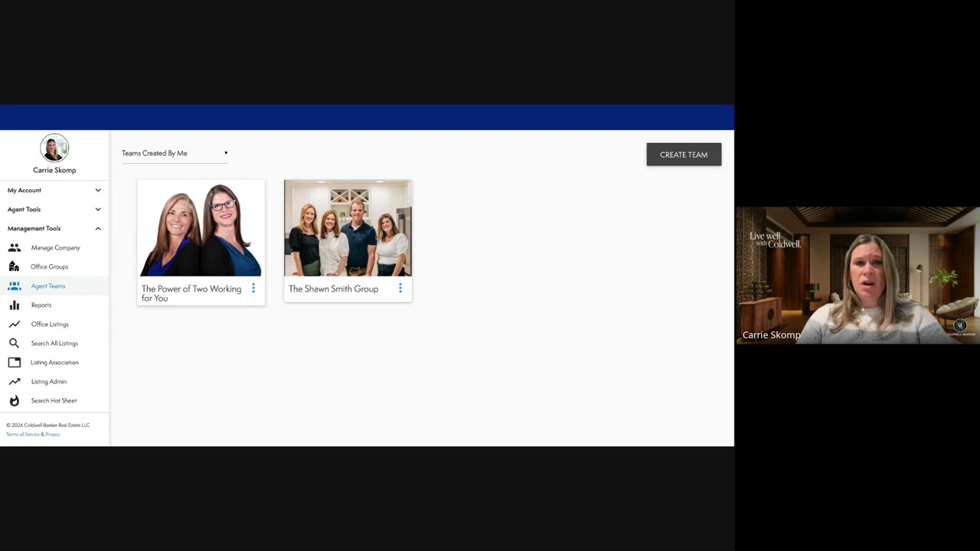Click the CREATE TEAM button
Screen dimensions: 980x551
coord(684,155)
